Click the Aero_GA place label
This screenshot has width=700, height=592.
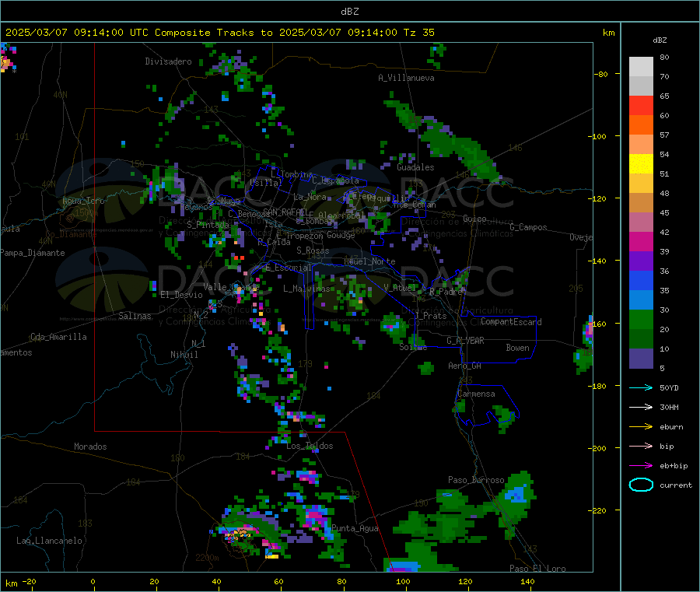point(464,366)
